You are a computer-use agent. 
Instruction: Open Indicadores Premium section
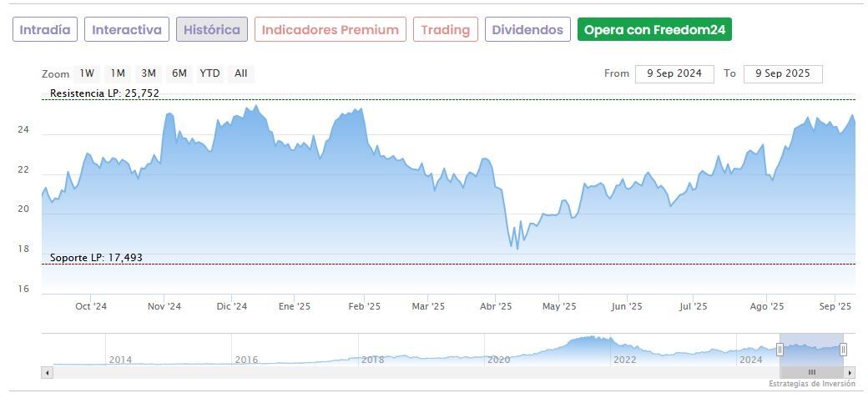[331, 30]
